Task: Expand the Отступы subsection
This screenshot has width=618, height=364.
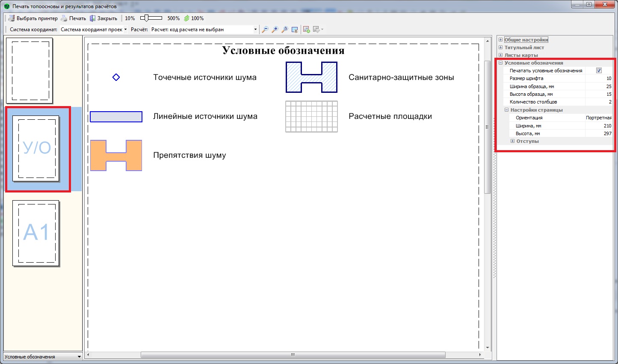Action: [512, 141]
